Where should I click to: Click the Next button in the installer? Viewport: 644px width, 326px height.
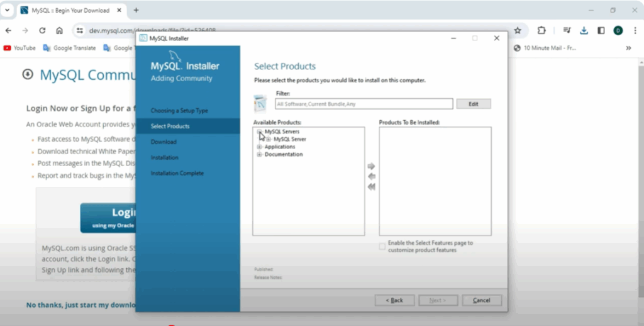(438, 301)
